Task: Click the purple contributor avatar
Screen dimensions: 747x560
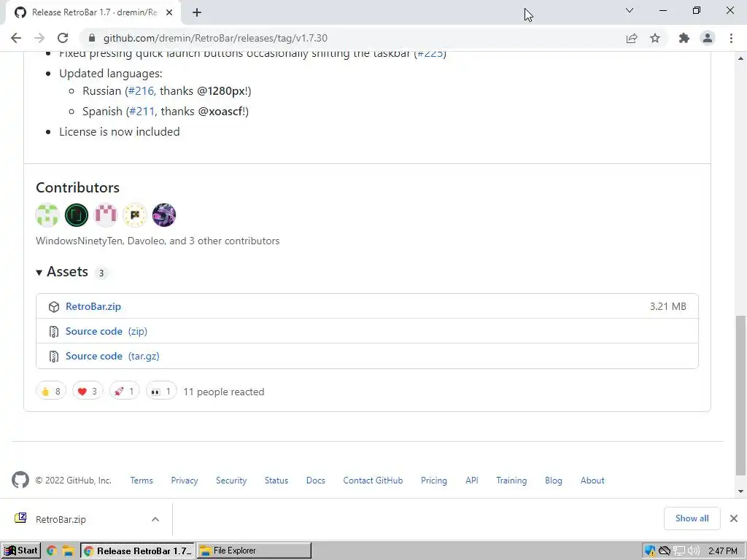Action: (164, 215)
